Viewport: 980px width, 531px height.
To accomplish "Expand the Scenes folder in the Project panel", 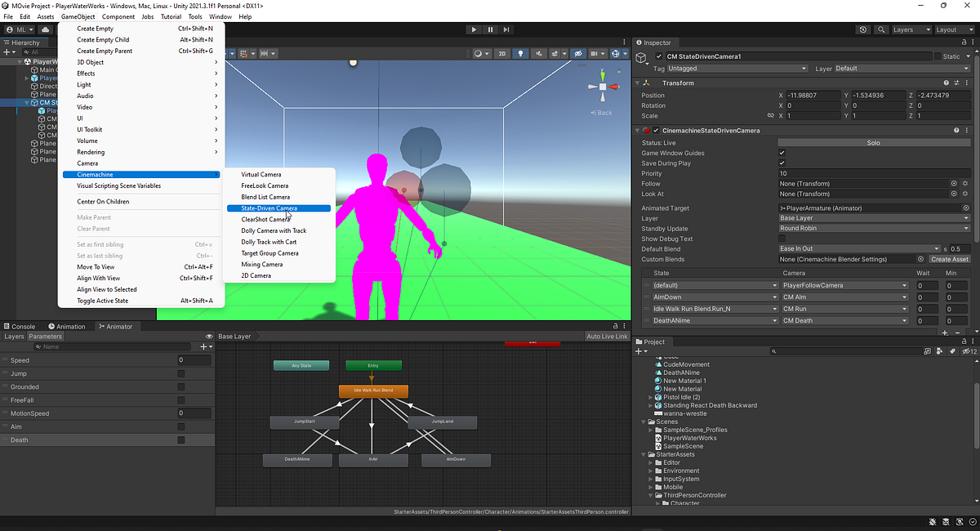I will (x=644, y=422).
